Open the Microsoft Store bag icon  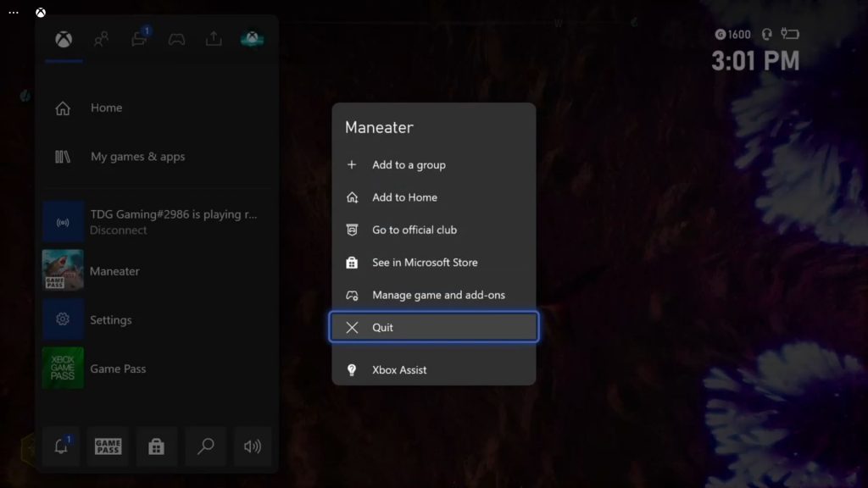(156, 446)
